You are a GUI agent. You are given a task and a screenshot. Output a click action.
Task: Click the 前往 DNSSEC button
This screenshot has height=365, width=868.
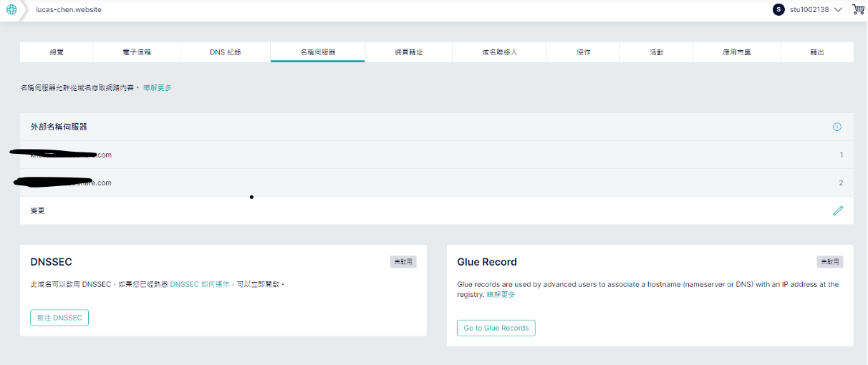(59, 318)
